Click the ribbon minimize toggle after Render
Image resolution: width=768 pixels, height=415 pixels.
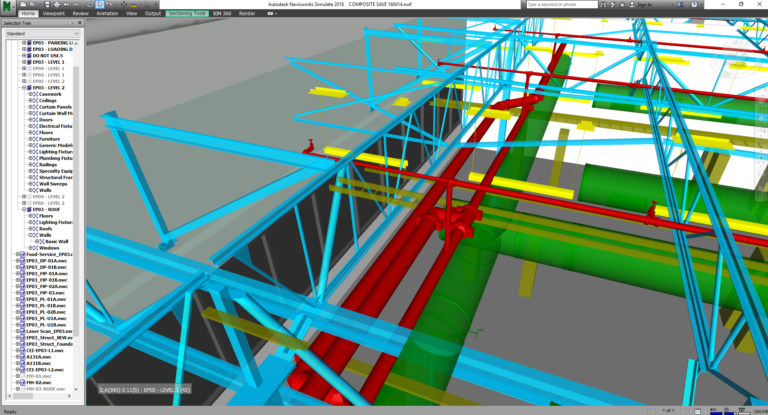pos(271,13)
